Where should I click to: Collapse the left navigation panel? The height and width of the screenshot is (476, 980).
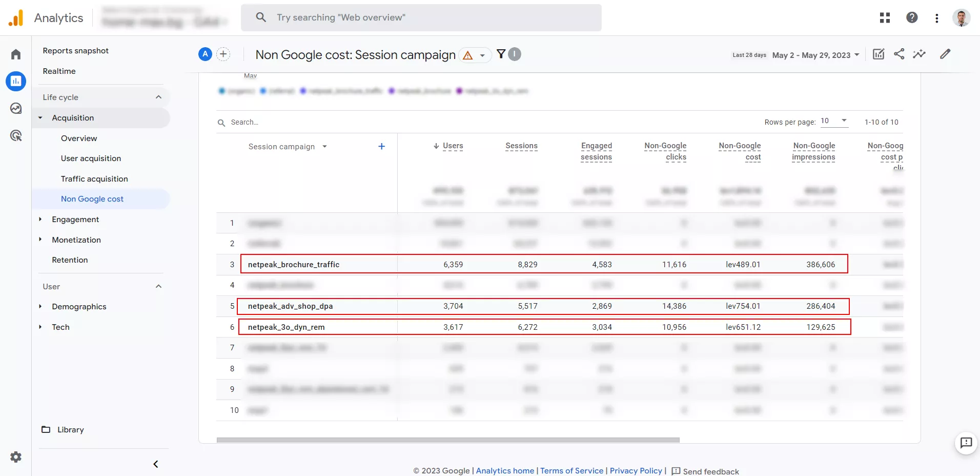pos(156,464)
